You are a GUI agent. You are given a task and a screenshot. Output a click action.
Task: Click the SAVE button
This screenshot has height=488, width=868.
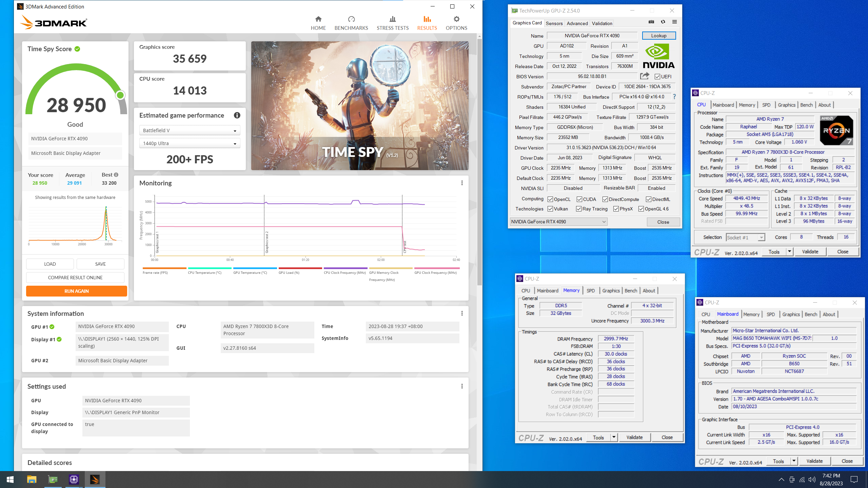(x=100, y=264)
